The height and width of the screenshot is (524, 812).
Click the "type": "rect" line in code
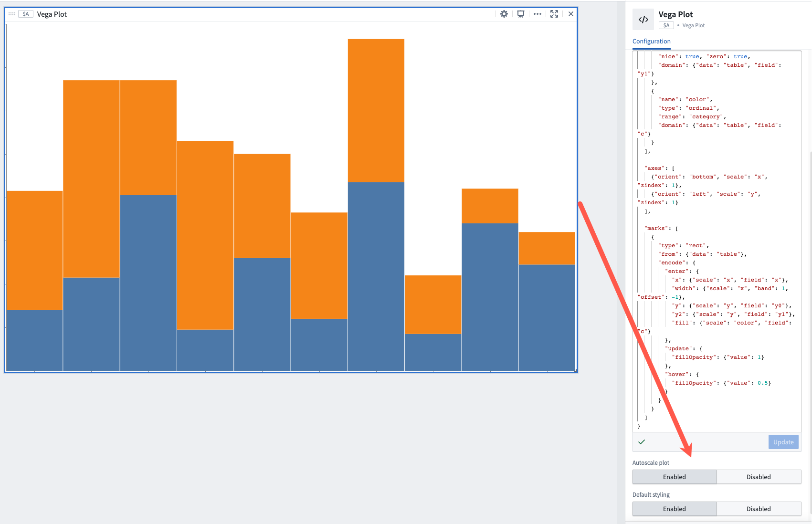coord(684,245)
